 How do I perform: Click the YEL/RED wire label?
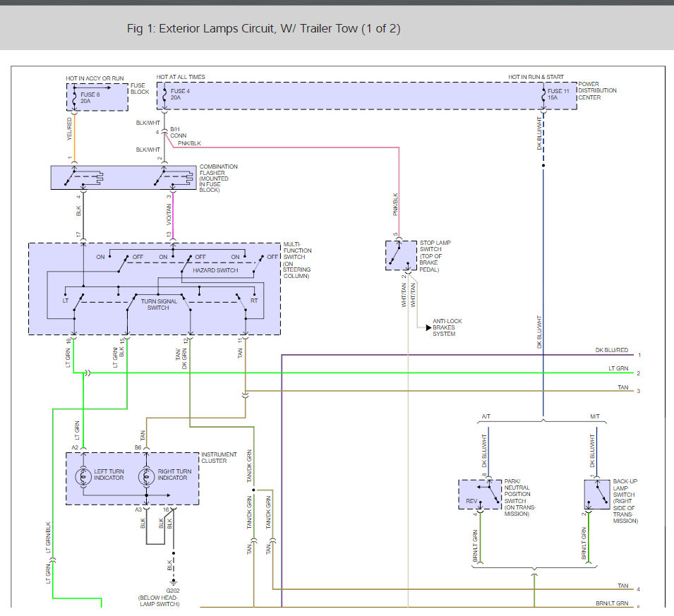(x=69, y=129)
